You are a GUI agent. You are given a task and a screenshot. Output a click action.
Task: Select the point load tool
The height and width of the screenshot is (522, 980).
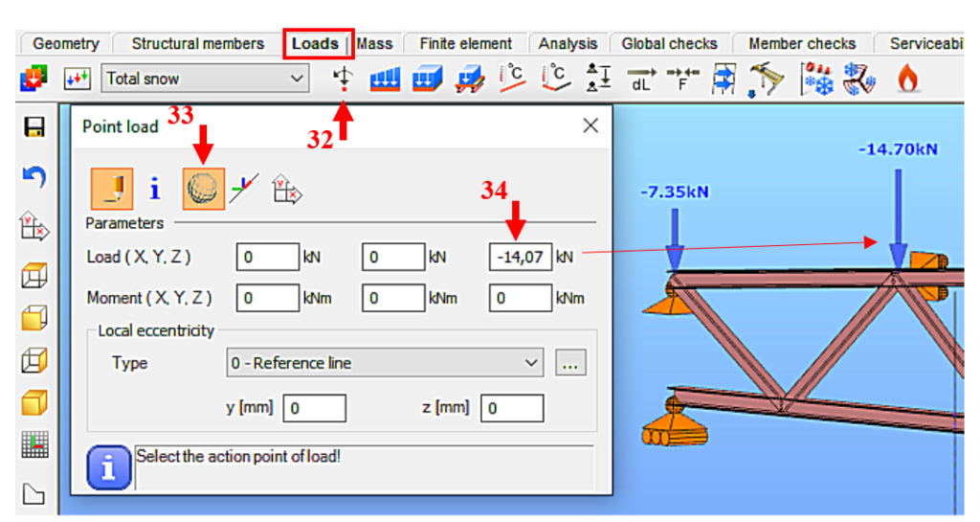click(343, 79)
